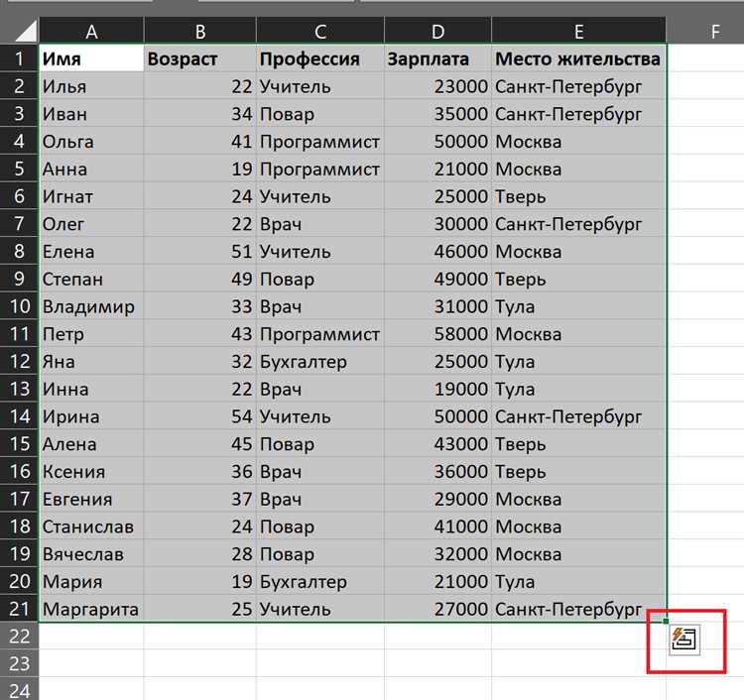744x700 pixels.
Task: Click 'Тверь' in Игнат's row
Action: (578, 196)
